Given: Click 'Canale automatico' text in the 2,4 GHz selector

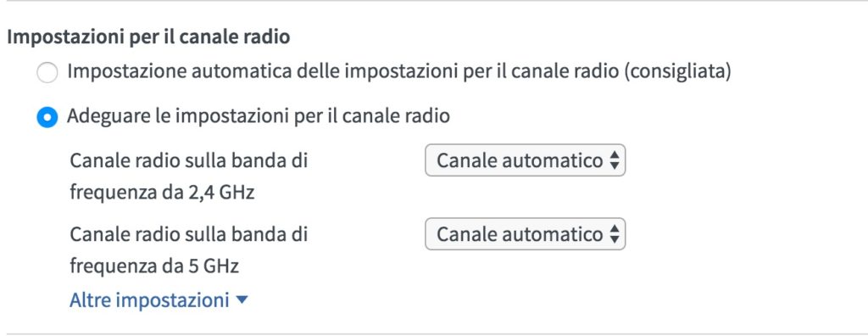Looking at the screenshot, I should 520,161.
